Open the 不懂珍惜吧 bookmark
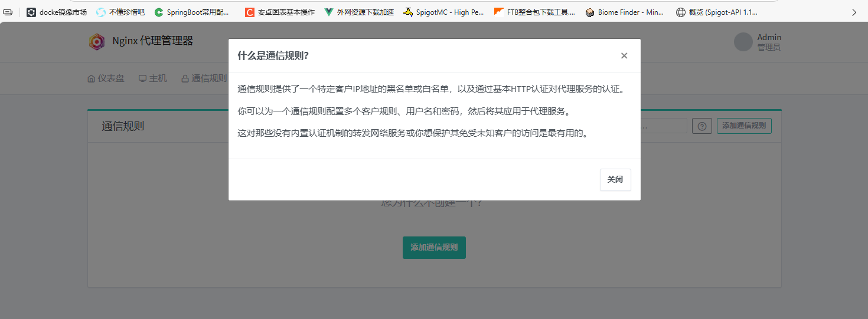The height and width of the screenshot is (319, 868). click(x=120, y=12)
